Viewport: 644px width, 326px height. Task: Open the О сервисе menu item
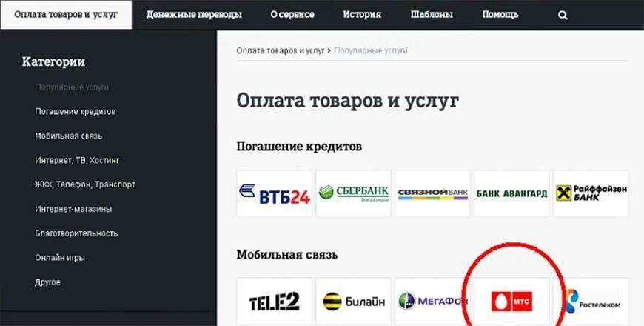[292, 15]
